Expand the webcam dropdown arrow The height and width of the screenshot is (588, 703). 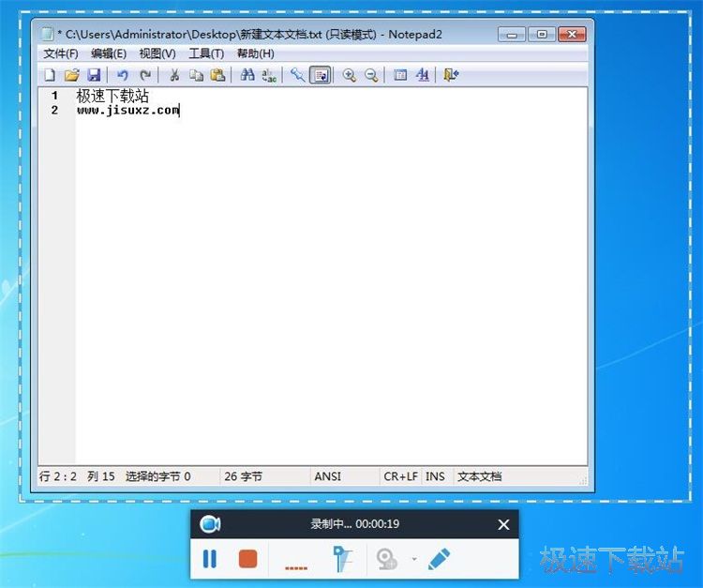pyautogui.click(x=413, y=560)
